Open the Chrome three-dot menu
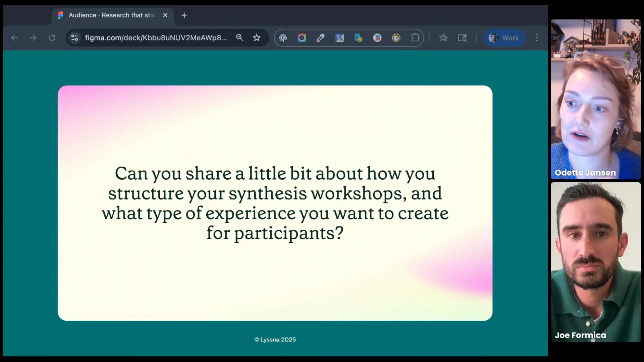This screenshot has width=644, height=362. pyautogui.click(x=537, y=38)
